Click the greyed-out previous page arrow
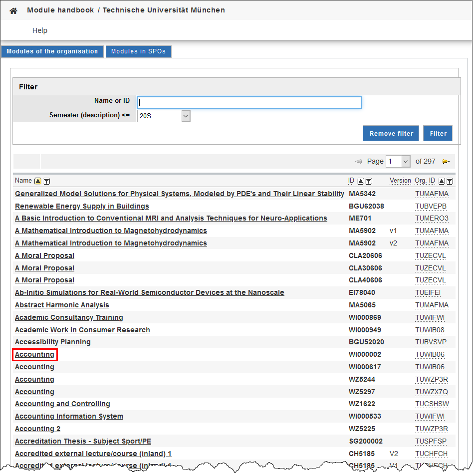The height and width of the screenshot is (476, 473). coord(358,162)
